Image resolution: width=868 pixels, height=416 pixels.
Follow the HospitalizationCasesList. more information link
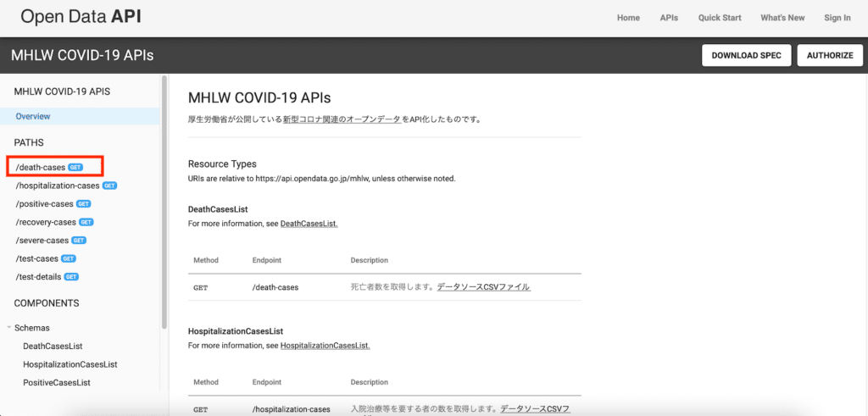click(325, 346)
